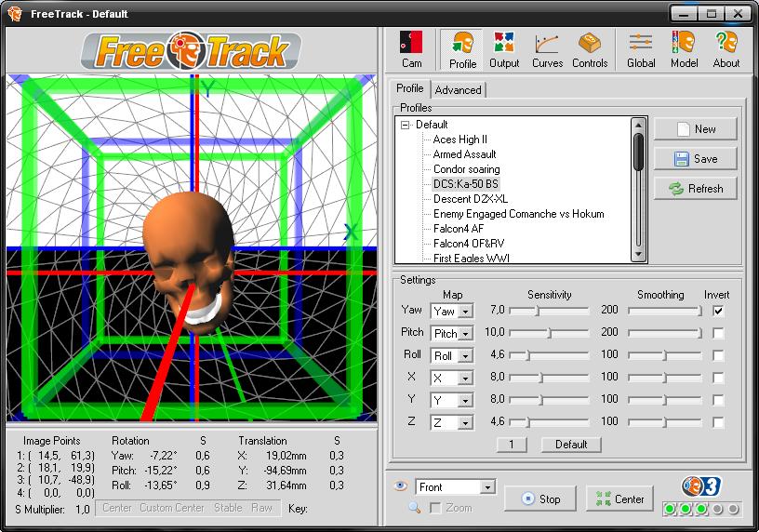Image resolution: width=759 pixels, height=532 pixels.
Task: Select the DCS:Ka-50 BS profile
Action: [x=465, y=184]
